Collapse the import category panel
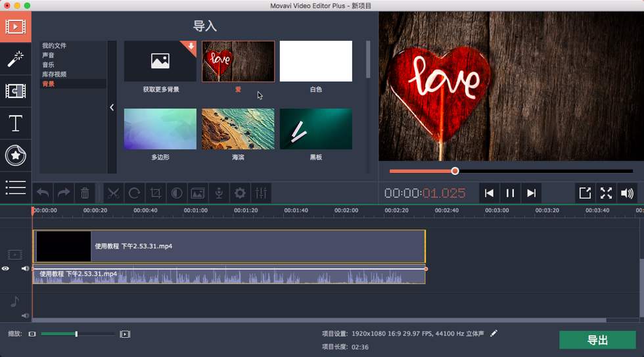Screen dimensions: 644x357 tap(112, 107)
